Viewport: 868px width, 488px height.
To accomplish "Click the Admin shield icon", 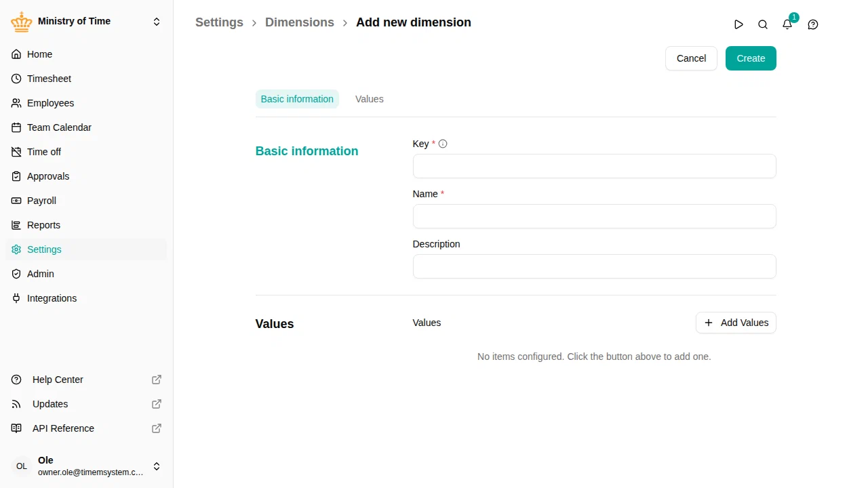I will pyautogui.click(x=16, y=274).
